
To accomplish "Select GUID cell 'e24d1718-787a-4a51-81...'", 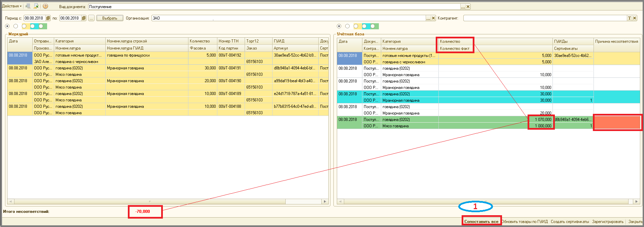I will (295, 94).
